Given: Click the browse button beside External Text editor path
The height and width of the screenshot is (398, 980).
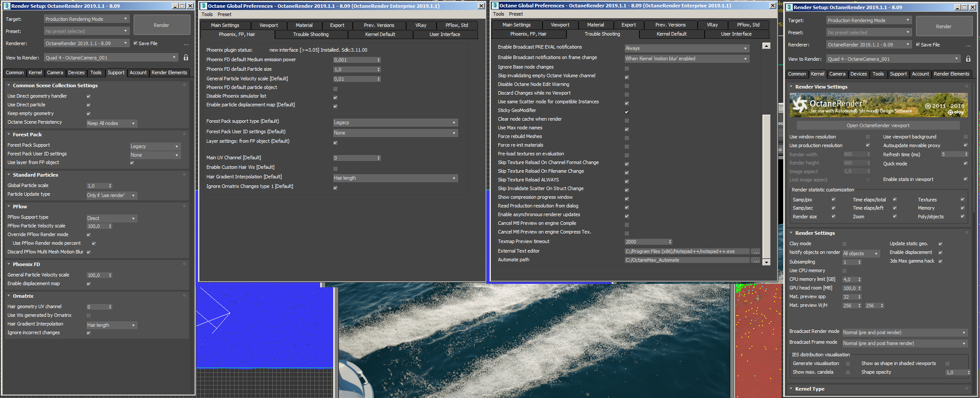Looking at the screenshot, I should [x=756, y=251].
